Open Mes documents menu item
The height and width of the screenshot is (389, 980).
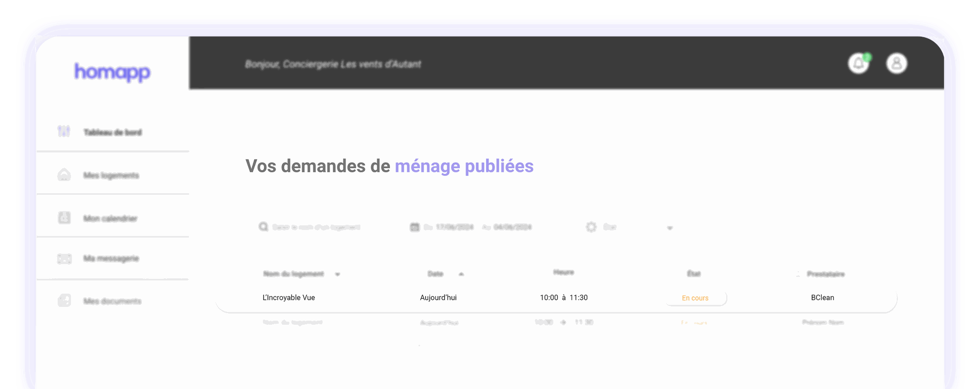coord(113,301)
